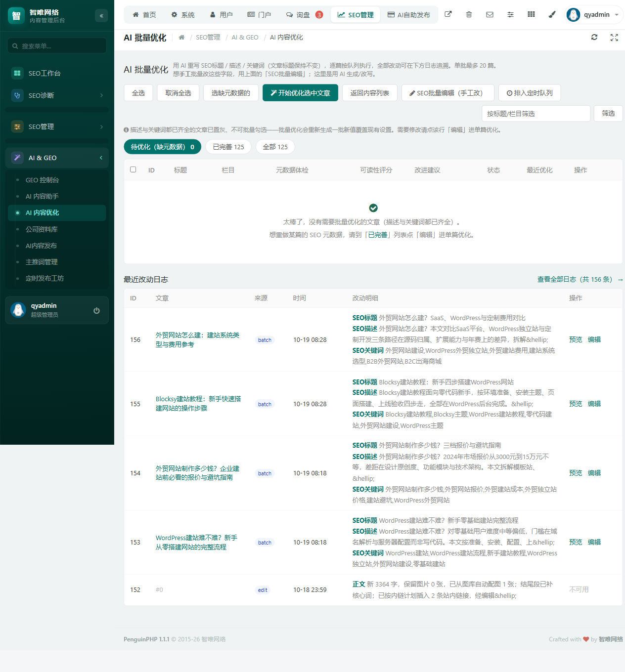This screenshot has height=672, width=625.
Task: Switch to the AI自助发布 top tab
Action: point(408,15)
